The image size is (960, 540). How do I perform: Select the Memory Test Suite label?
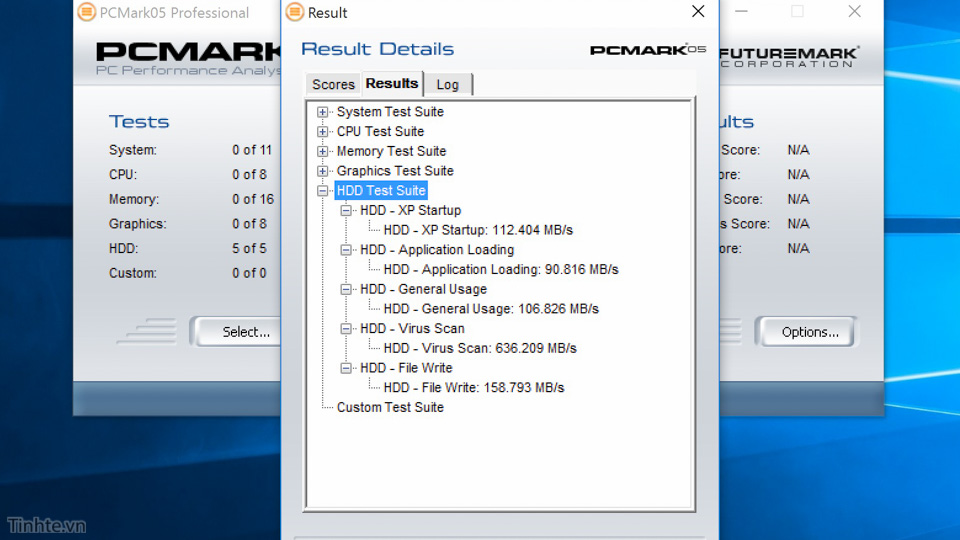point(391,151)
